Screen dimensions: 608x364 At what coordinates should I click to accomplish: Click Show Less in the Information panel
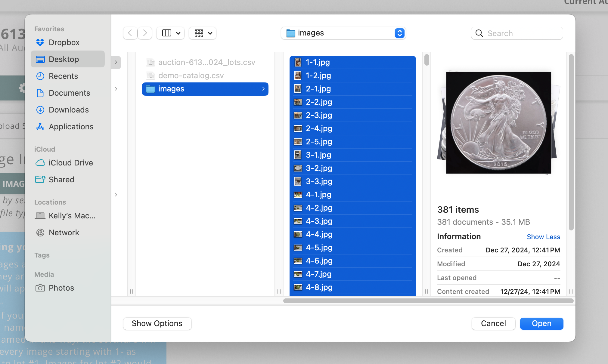click(x=543, y=237)
